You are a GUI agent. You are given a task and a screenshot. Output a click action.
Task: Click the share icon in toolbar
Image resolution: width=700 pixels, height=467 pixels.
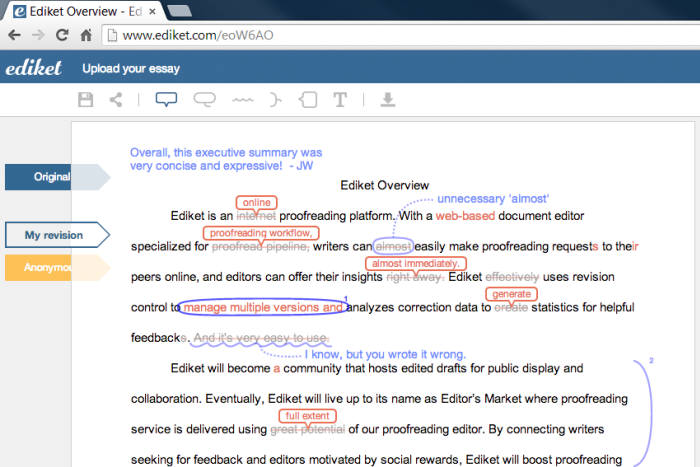(x=116, y=99)
